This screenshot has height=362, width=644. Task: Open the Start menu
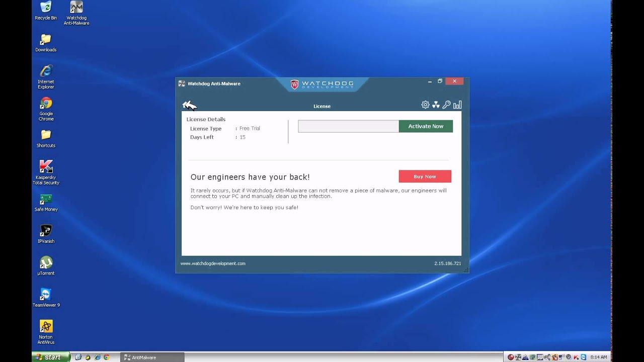point(50,356)
